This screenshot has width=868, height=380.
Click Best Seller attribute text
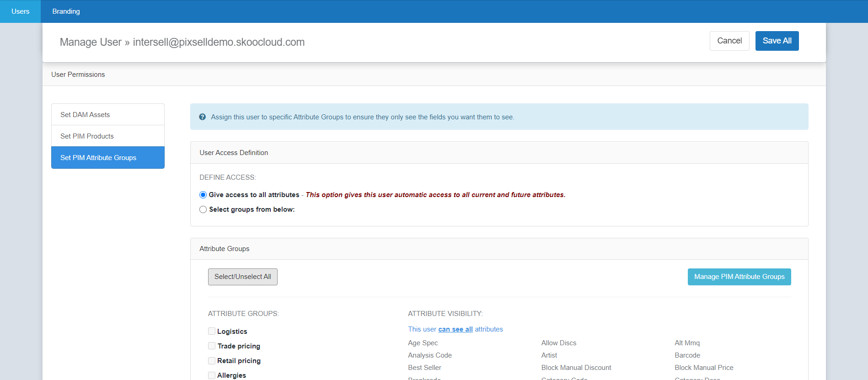425,368
